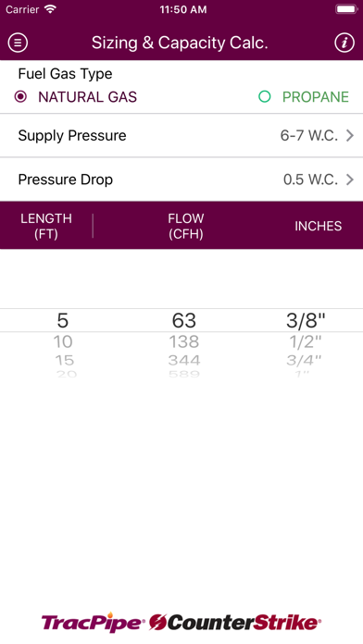The image size is (363, 644).
Task: Expand the Supply Pressure chevron
Action: pyautogui.click(x=349, y=135)
